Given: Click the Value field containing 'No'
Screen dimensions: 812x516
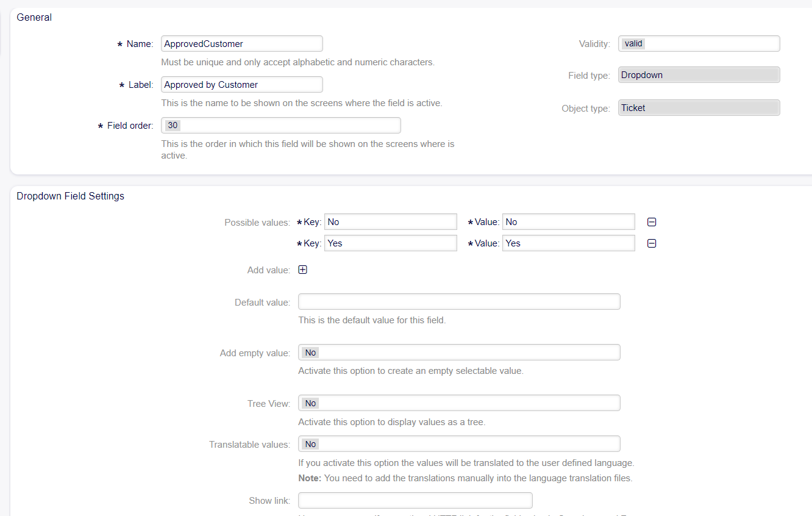Looking at the screenshot, I should click(x=568, y=222).
